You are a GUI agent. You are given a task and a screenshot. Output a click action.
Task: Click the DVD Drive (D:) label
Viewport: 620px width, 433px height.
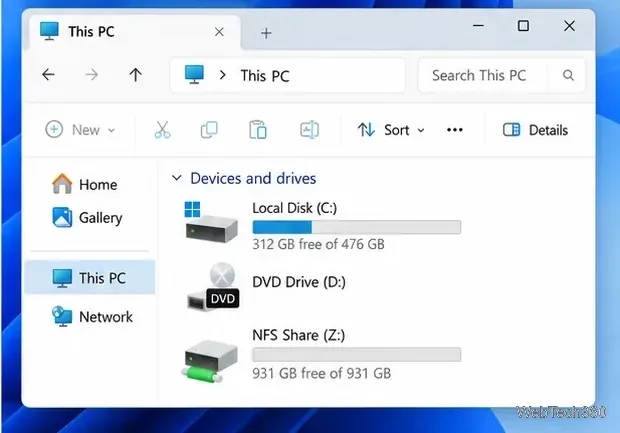tap(299, 282)
